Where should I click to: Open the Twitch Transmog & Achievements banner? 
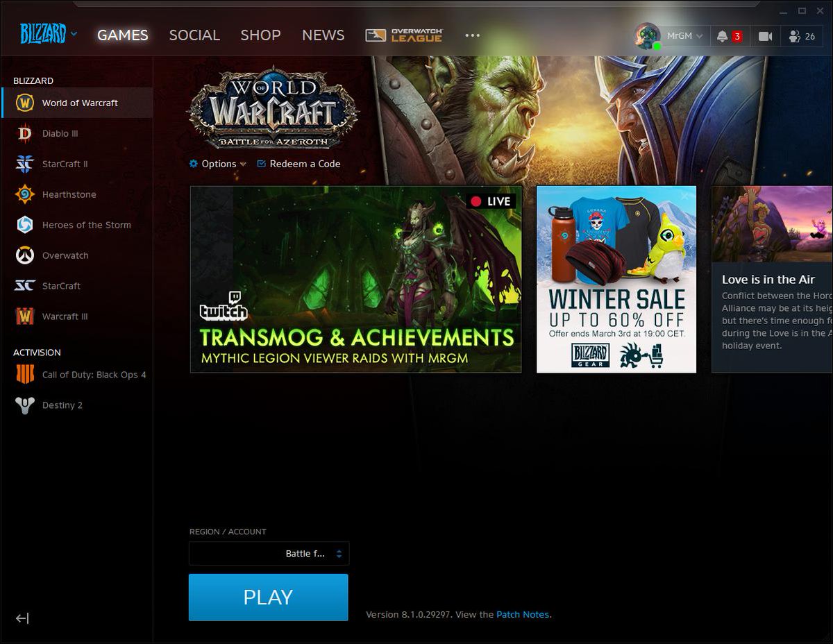click(x=356, y=279)
